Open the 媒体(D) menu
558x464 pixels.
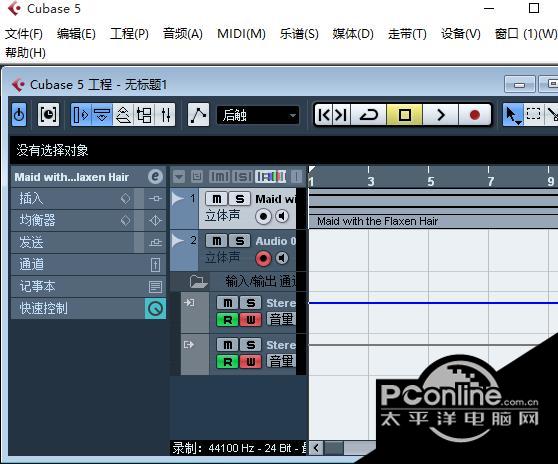pos(353,34)
